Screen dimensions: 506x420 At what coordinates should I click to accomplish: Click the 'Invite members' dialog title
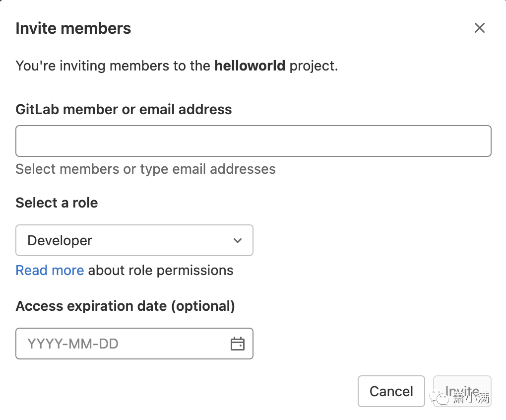[x=73, y=28]
